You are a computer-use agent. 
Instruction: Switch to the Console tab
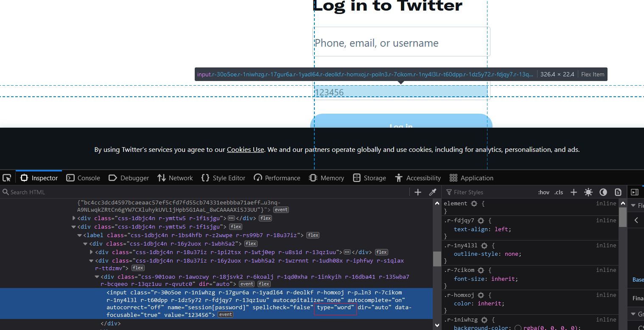(x=83, y=178)
